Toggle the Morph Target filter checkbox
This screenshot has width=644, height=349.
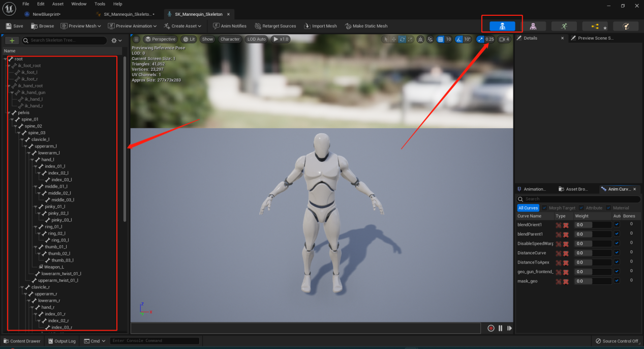[544, 208]
